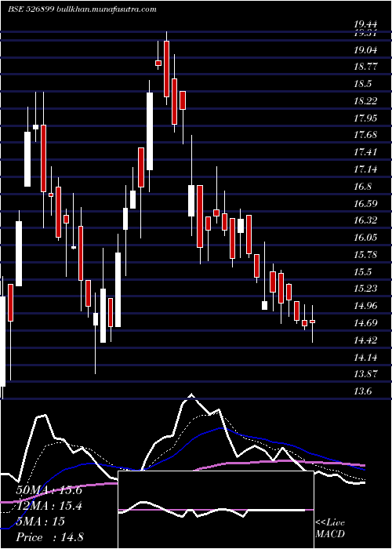
Task: Click the 12MA : 15.4 legend text
Action: (x=49, y=506)
